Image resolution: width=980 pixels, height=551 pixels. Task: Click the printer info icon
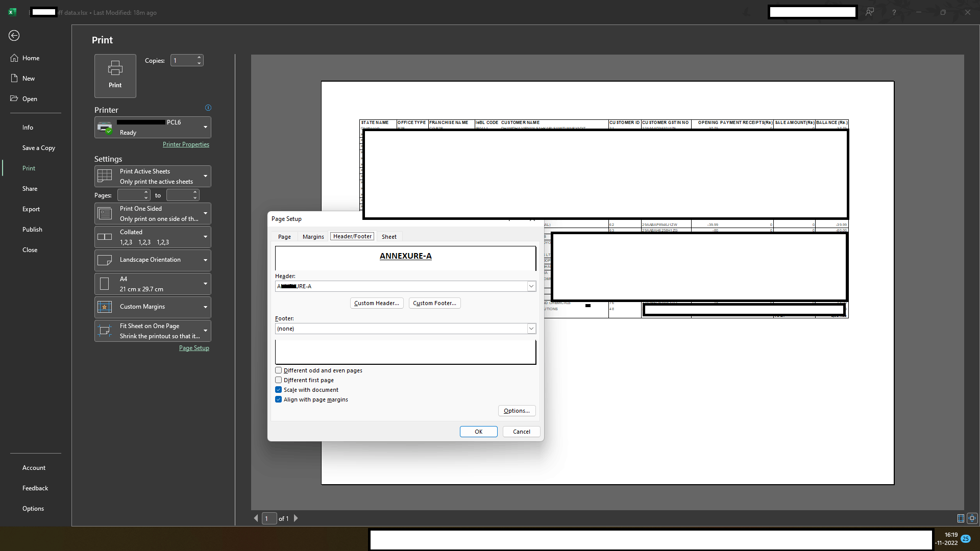(x=208, y=108)
